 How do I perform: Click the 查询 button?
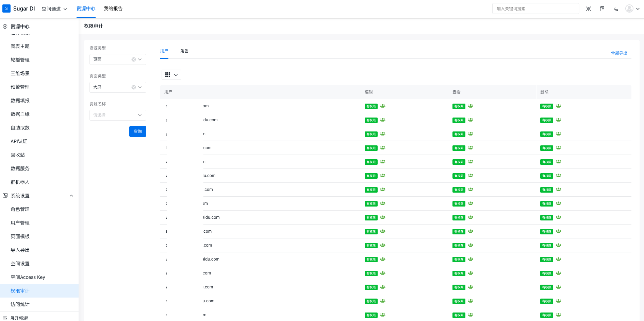coord(138,131)
